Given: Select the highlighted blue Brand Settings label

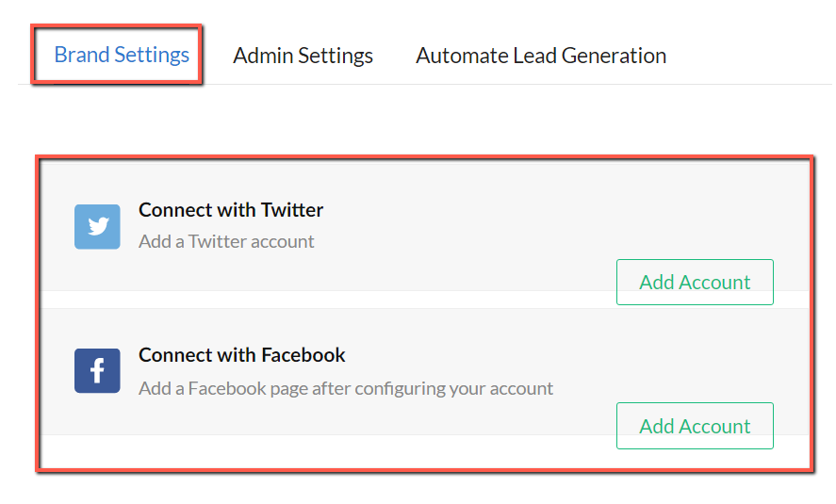Looking at the screenshot, I should [122, 55].
